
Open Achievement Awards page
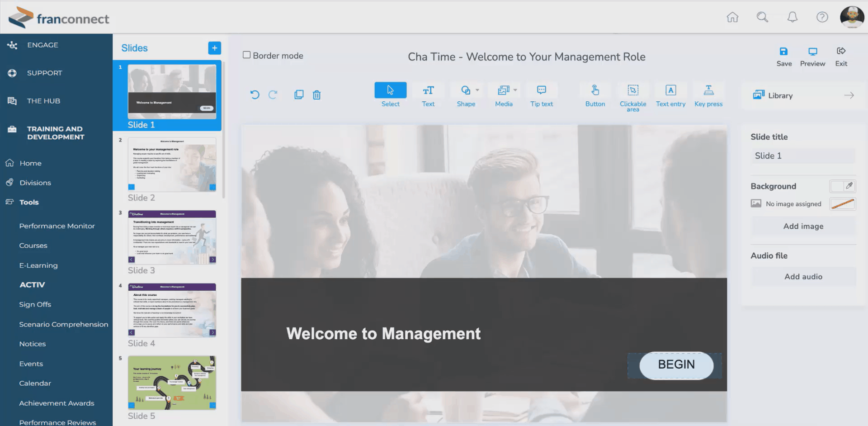pyautogui.click(x=57, y=403)
